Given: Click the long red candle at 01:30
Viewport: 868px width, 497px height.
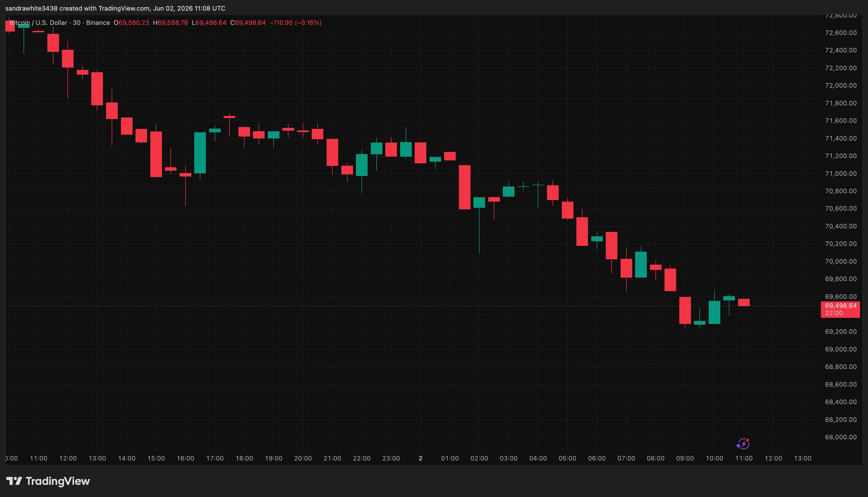Looking at the screenshot, I should click(464, 187).
